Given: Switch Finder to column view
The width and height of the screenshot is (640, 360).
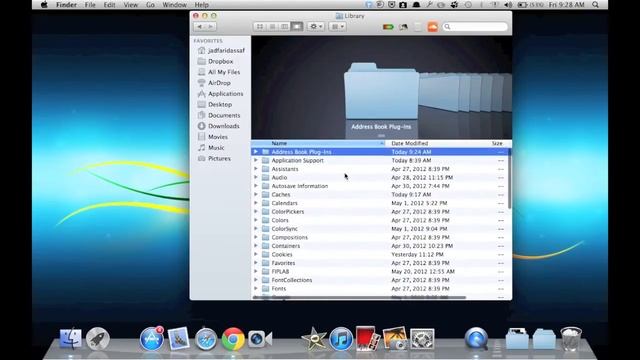Looking at the screenshot, I should point(284,27).
